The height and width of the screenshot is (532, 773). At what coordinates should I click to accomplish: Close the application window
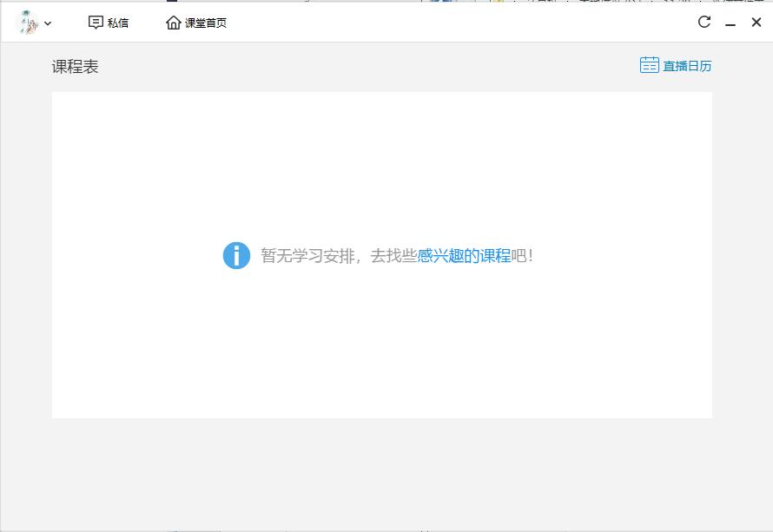(x=756, y=22)
